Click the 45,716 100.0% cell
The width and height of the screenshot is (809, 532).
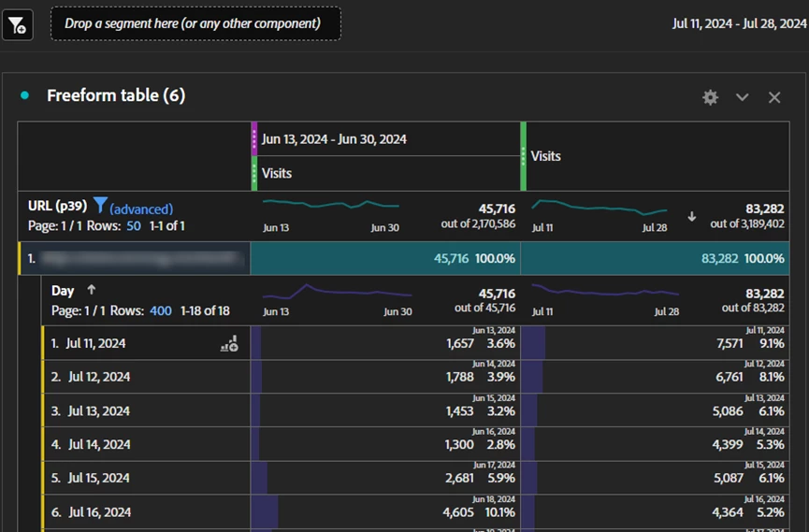click(385, 258)
